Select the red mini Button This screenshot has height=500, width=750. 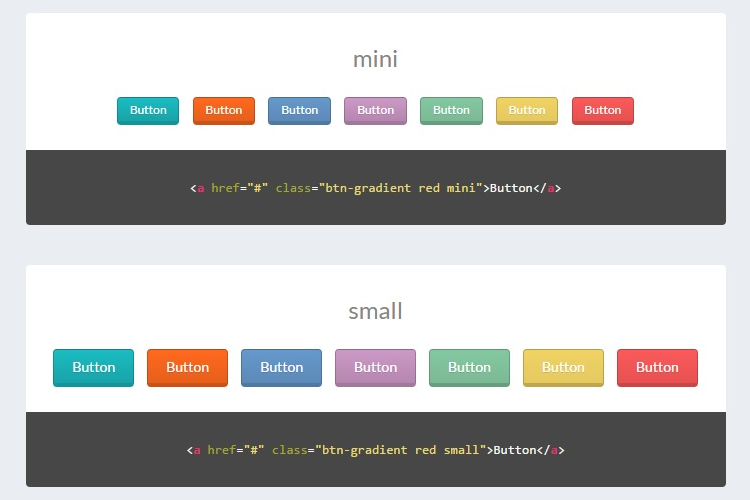coord(602,110)
